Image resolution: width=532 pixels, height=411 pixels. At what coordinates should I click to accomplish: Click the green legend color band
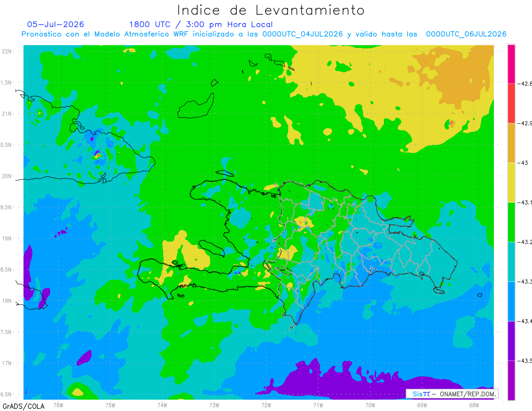click(x=511, y=222)
